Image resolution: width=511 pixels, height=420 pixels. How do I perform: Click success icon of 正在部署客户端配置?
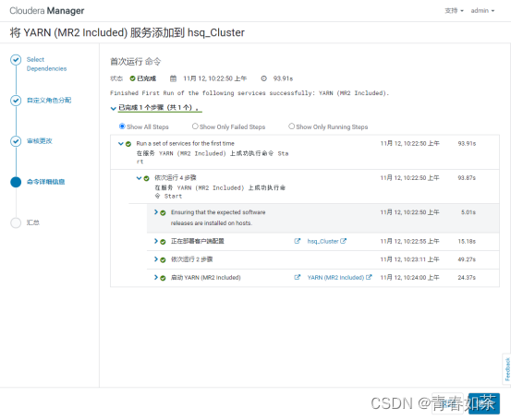(x=163, y=242)
